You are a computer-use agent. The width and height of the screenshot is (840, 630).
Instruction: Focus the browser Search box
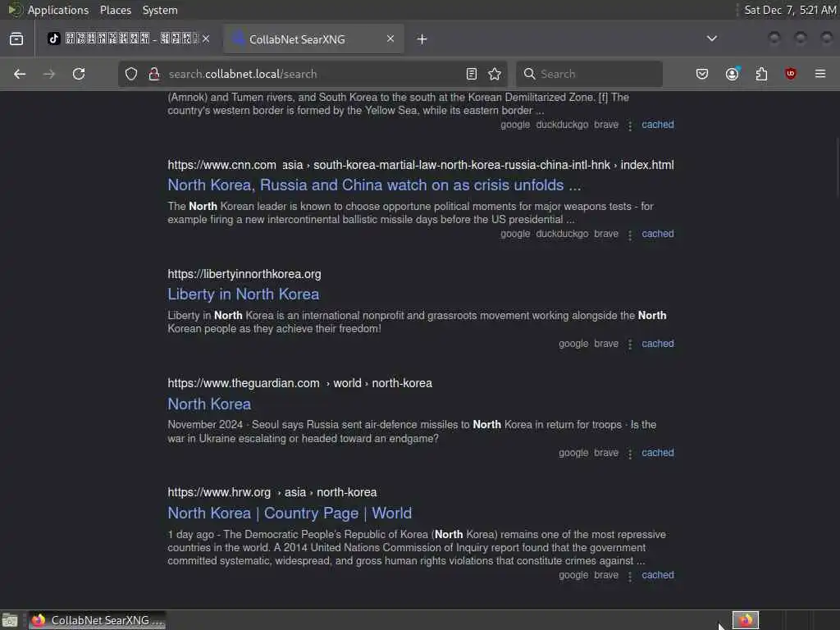[x=589, y=74]
